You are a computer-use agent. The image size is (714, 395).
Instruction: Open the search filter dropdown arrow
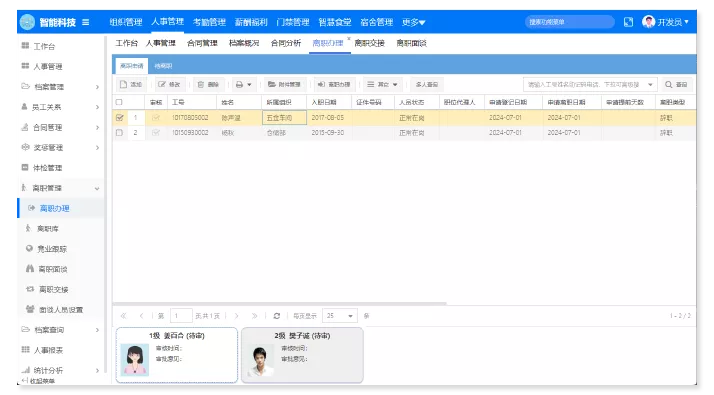click(x=651, y=85)
